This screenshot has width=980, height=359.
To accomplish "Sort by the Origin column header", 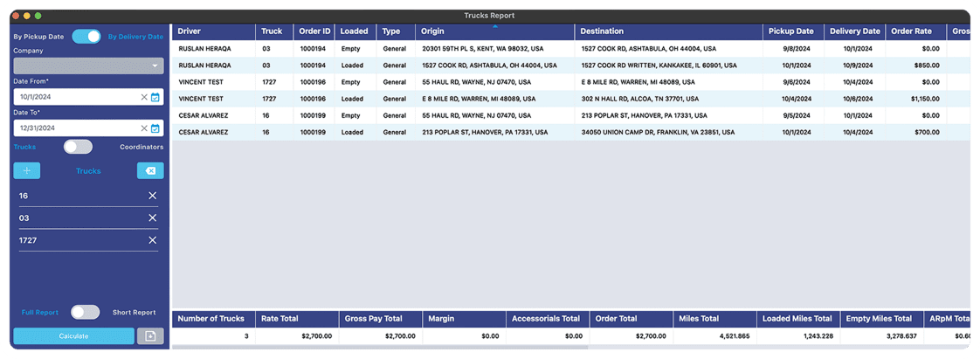I will (x=494, y=31).
